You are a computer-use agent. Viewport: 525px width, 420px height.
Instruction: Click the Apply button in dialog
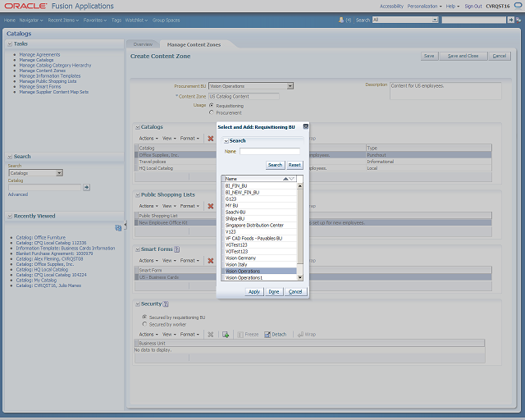coord(254,292)
